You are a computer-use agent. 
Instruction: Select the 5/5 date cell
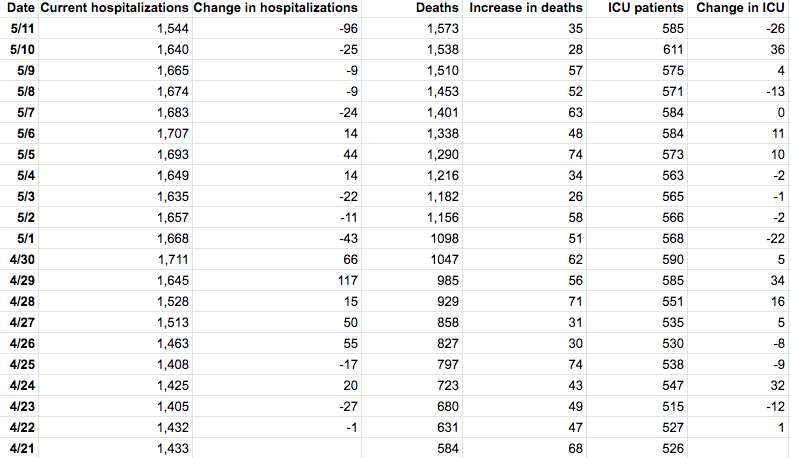27,155
